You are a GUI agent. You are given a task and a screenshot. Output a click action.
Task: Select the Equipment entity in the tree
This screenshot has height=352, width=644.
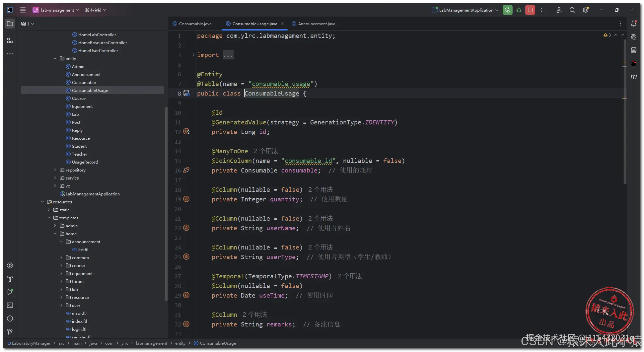[x=82, y=106]
